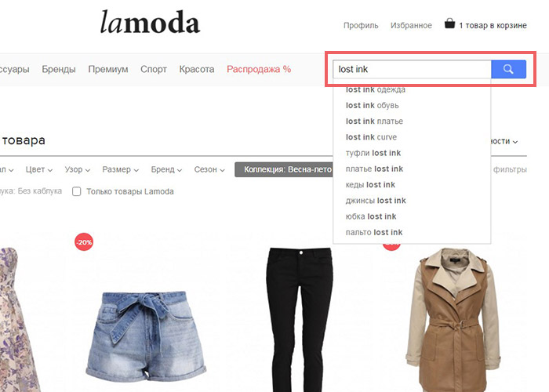Screen dimensions: 549x392
Task: Click the -20% discount badge
Action: 84,241
